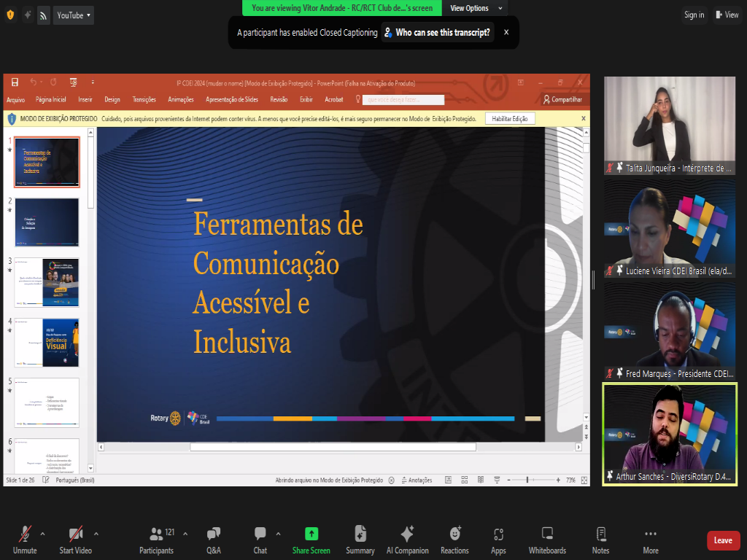
Task: Open the Apps panel
Action: pos(498,540)
